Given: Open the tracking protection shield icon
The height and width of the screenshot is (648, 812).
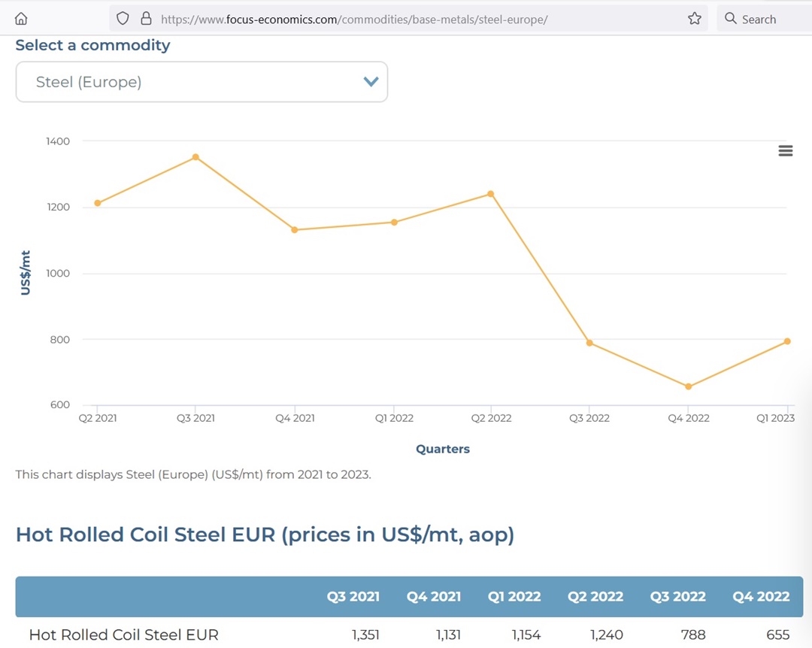Looking at the screenshot, I should [123, 19].
